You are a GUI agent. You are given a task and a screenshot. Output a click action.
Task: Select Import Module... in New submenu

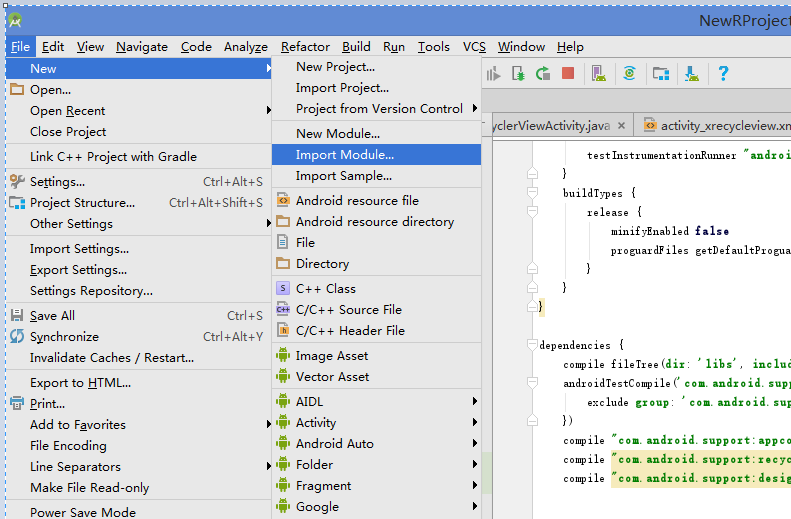coord(345,155)
